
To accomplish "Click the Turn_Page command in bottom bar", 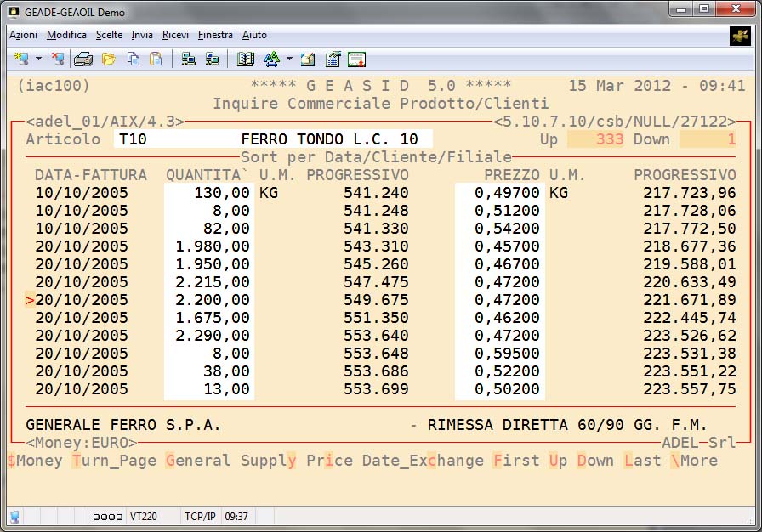I will pos(114,461).
